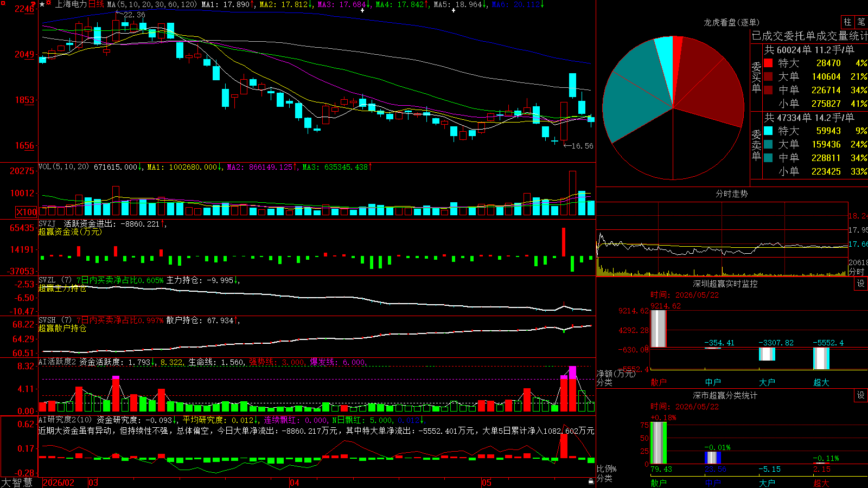
Task: Click the 分时走势 panel title
Action: click(x=732, y=194)
